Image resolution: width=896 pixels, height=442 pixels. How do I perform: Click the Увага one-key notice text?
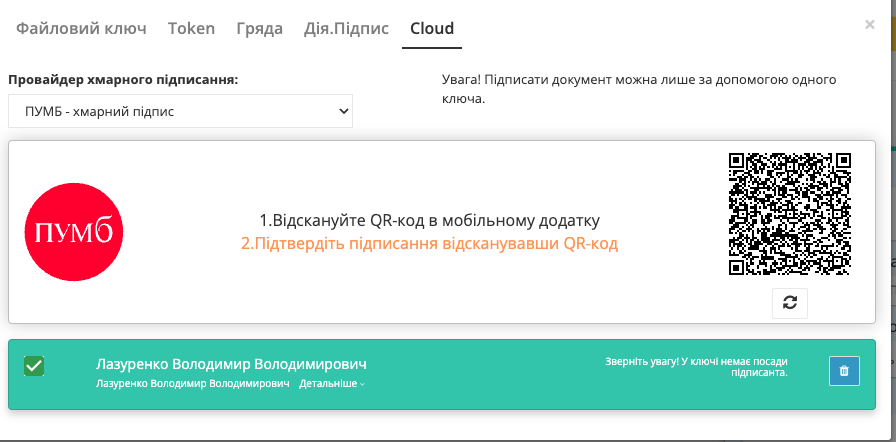click(x=639, y=89)
